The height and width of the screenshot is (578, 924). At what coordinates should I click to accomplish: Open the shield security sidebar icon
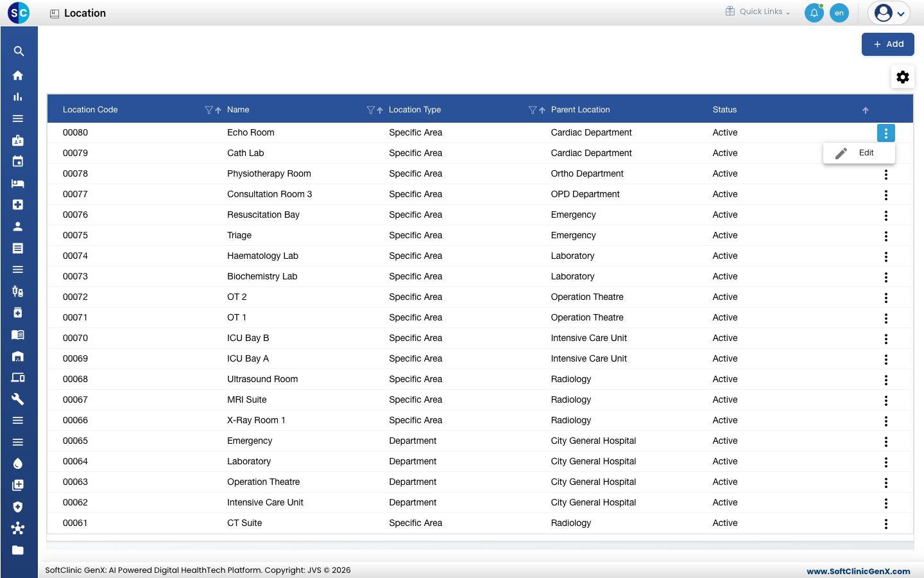click(18, 507)
